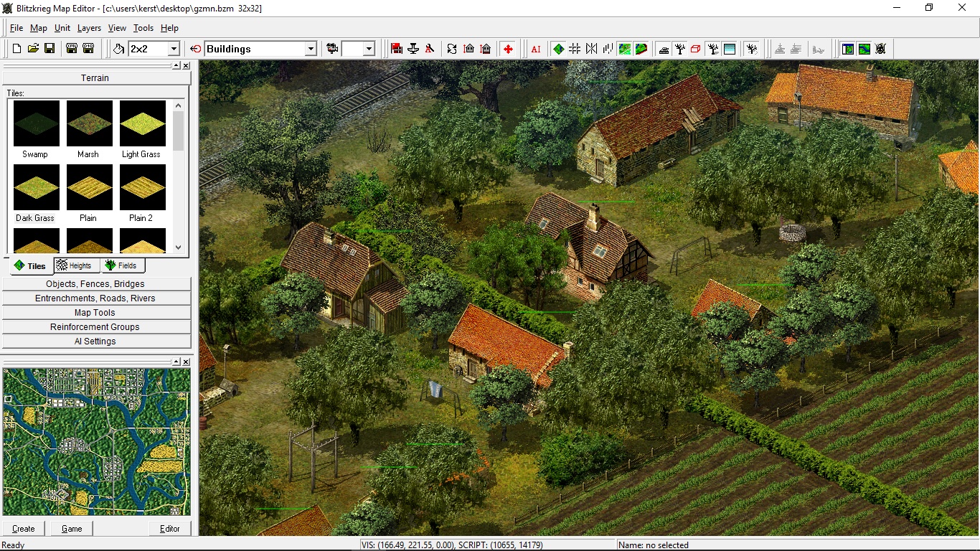Click the red letter A toolbar icon
This screenshot has height=551, width=980.
pos(430,49)
